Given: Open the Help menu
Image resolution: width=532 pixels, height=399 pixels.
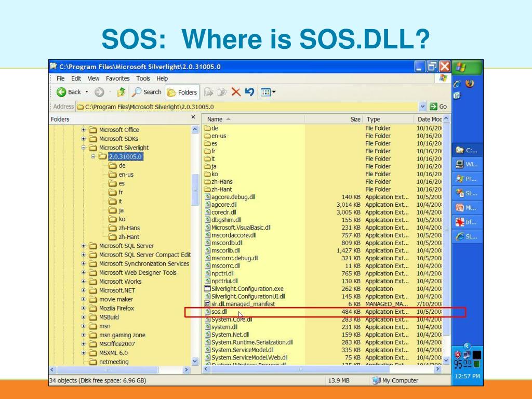Looking at the screenshot, I should tap(162, 78).
